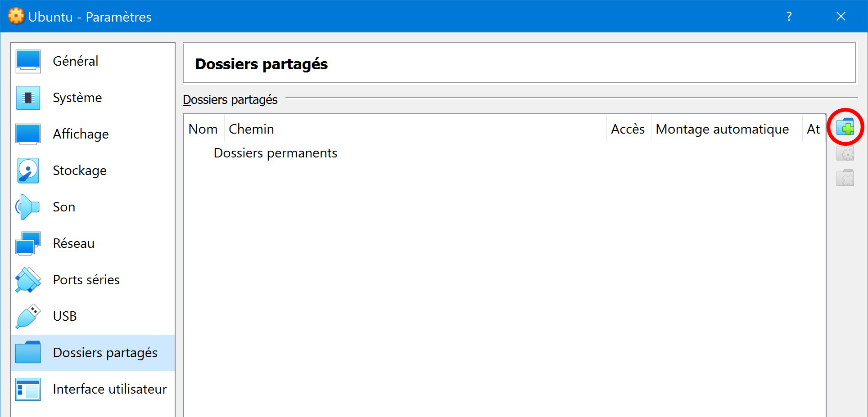Open the Interface utilisateur section
The height and width of the screenshot is (417, 868).
(x=93, y=389)
